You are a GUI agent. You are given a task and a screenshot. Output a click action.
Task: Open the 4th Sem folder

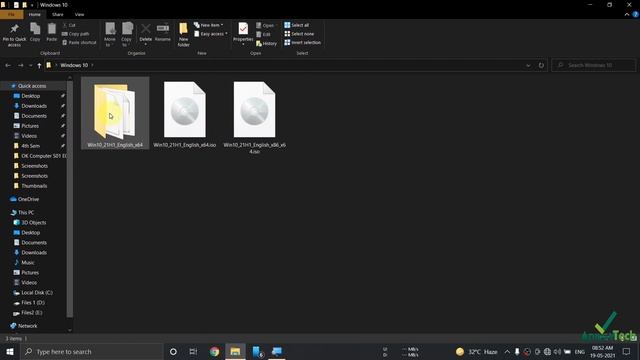[x=30, y=146]
